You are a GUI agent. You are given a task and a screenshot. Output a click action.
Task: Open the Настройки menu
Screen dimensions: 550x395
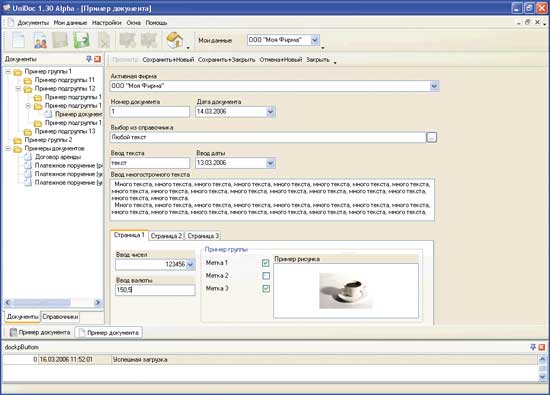point(107,23)
